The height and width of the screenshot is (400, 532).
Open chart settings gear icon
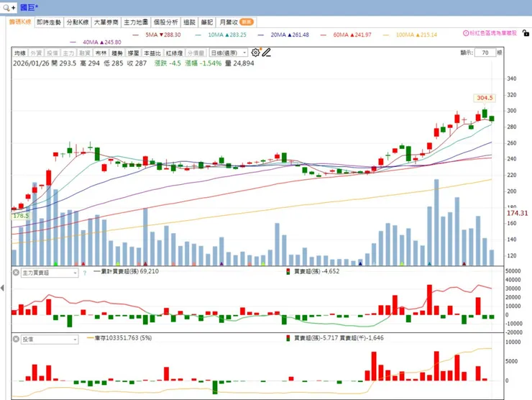[x=255, y=53]
